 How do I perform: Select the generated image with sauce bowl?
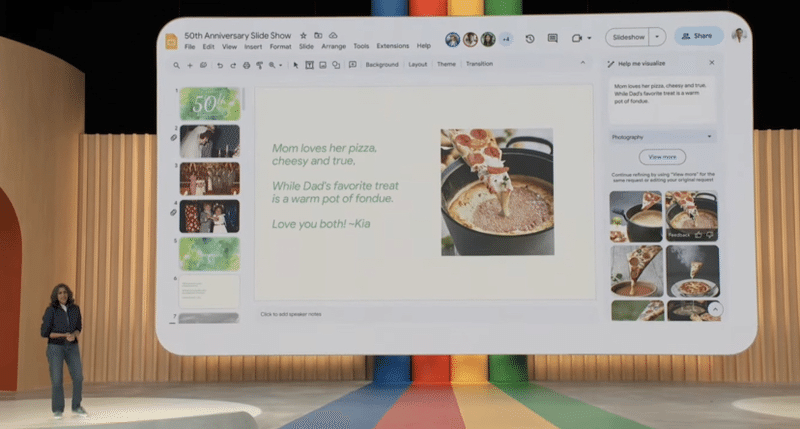click(637, 271)
